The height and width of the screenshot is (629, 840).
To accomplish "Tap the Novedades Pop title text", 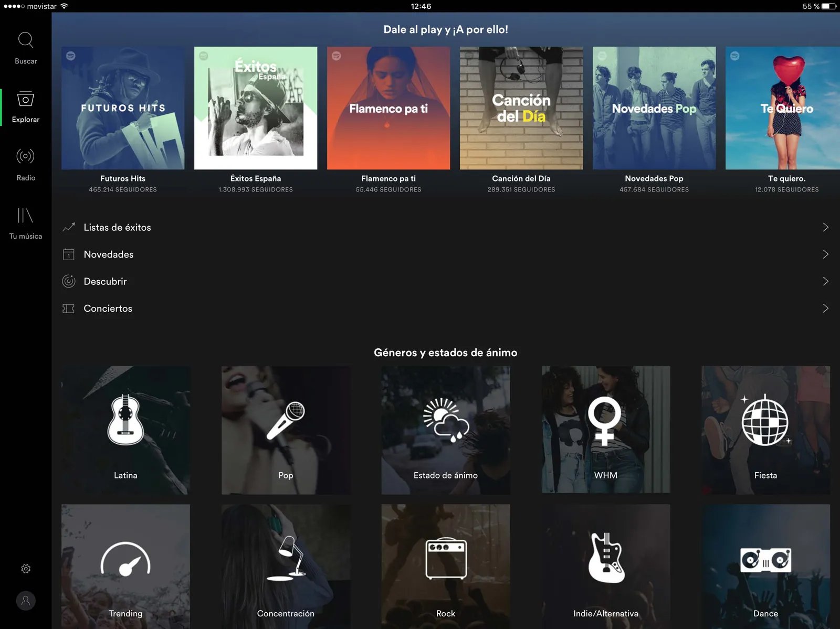I will point(654,178).
